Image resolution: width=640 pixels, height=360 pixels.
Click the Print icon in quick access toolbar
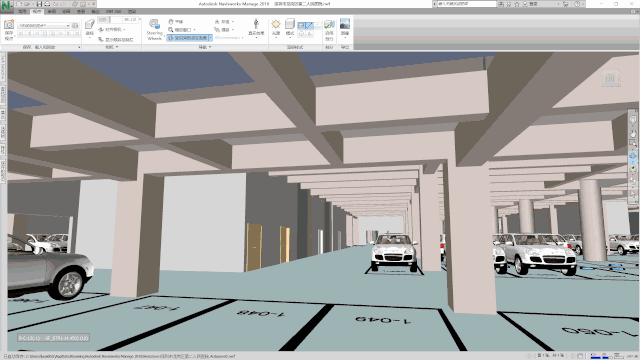[47, 4]
